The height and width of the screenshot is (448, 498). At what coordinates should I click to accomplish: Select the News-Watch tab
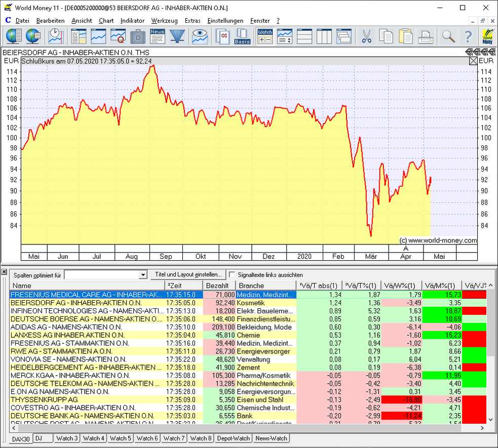click(x=271, y=438)
